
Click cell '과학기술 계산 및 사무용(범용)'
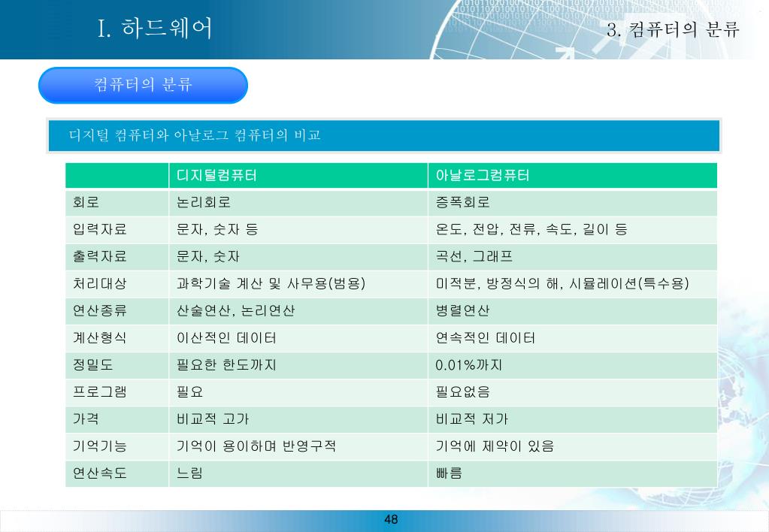pyautogui.click(x=298, y=283)
